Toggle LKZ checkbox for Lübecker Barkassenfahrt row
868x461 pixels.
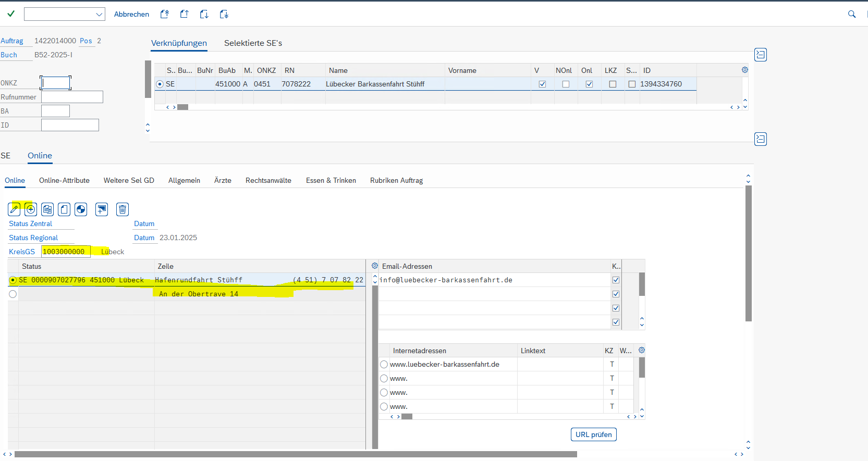[x=613, y=84]
